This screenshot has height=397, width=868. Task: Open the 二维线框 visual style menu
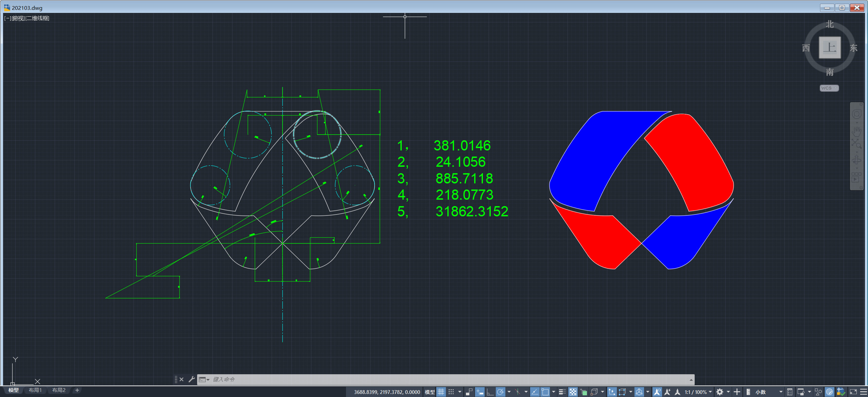tap(37, 18)
